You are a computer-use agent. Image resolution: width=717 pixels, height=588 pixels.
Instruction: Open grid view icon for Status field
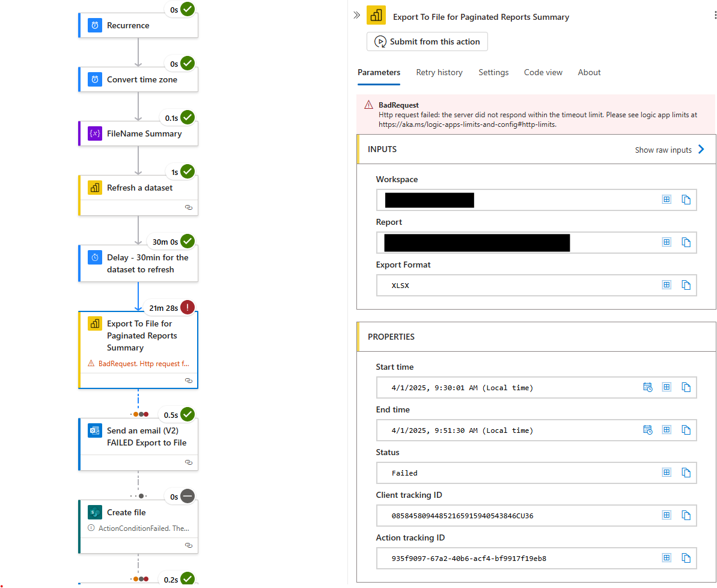click(x=667, y=472)
